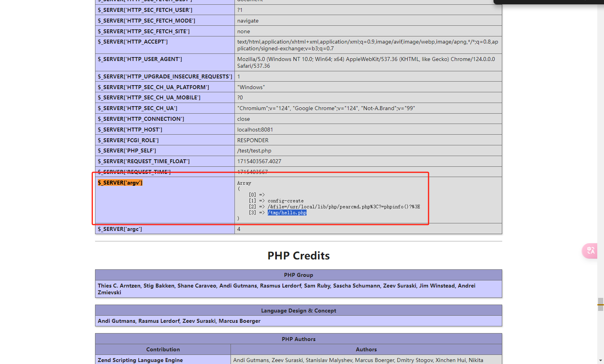Click the PHP Authors table header
The width and height of the screenshot is (604, 364).
[299, 339]
